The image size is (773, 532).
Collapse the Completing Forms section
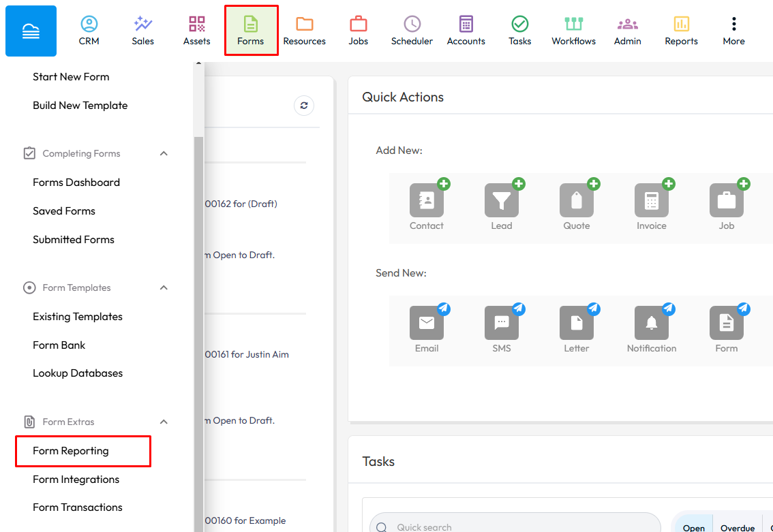[164, 154]
